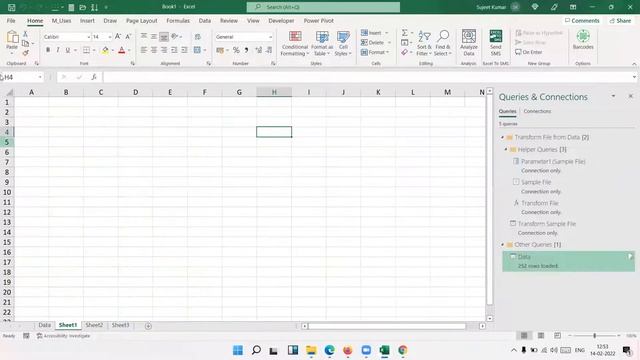Image resolution: width=640 pixels, height=360 pixels.
Task: Click the Search box in title bar
Action: (x=323, y=7)
